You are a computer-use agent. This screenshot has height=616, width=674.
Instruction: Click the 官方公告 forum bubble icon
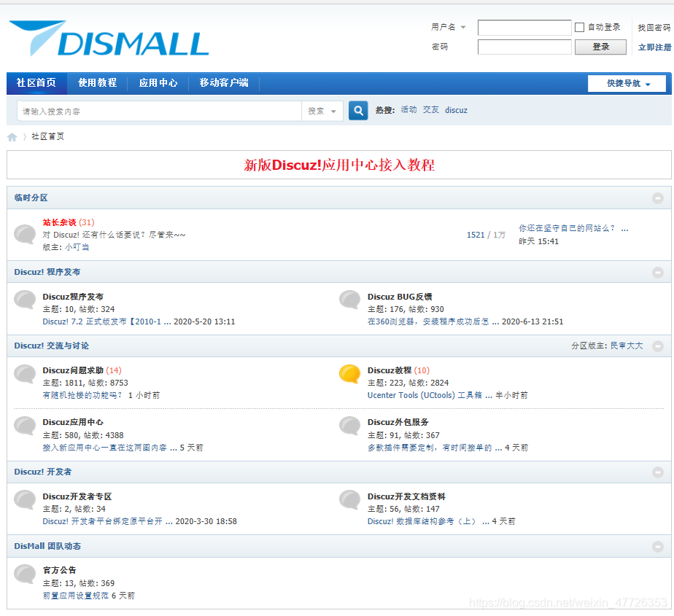(25, 574)
